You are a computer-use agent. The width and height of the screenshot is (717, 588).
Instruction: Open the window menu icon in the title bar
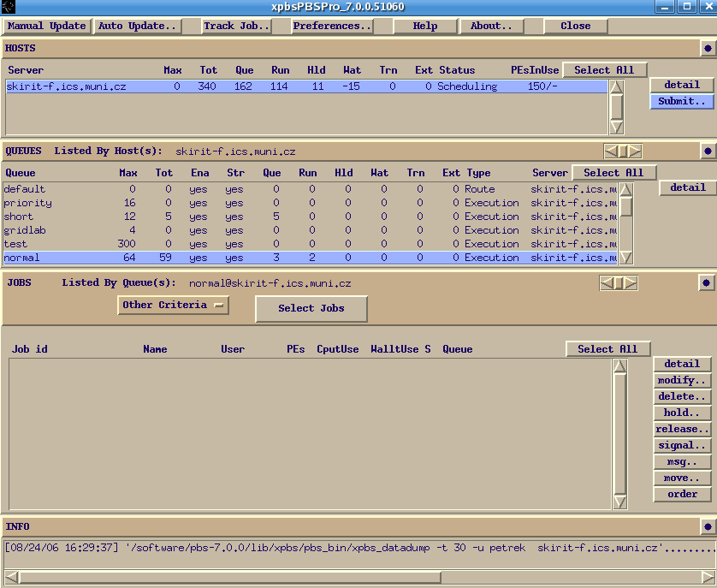(x=9, y=6)
